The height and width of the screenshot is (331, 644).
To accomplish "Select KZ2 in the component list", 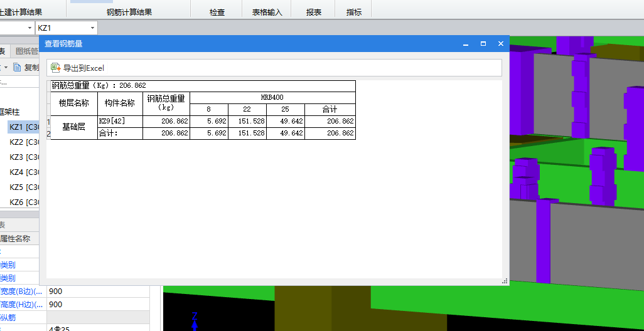I will pyautogui.click(x=24, y=142).
